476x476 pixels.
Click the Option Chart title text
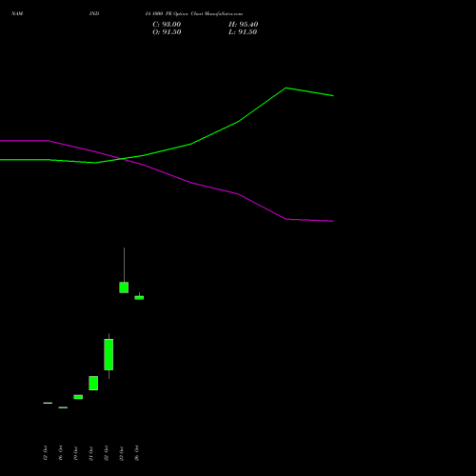tap(194, 13)
